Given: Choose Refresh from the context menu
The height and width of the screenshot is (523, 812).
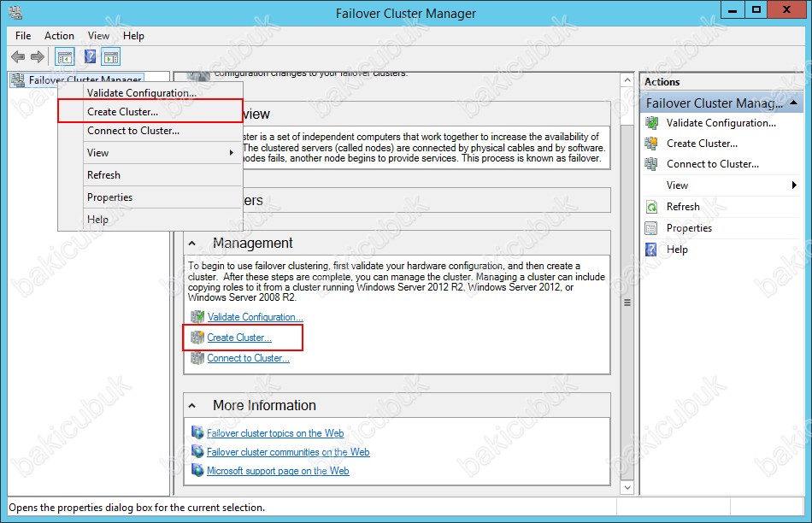Looking at the screenshot, I should pos(150,175).
